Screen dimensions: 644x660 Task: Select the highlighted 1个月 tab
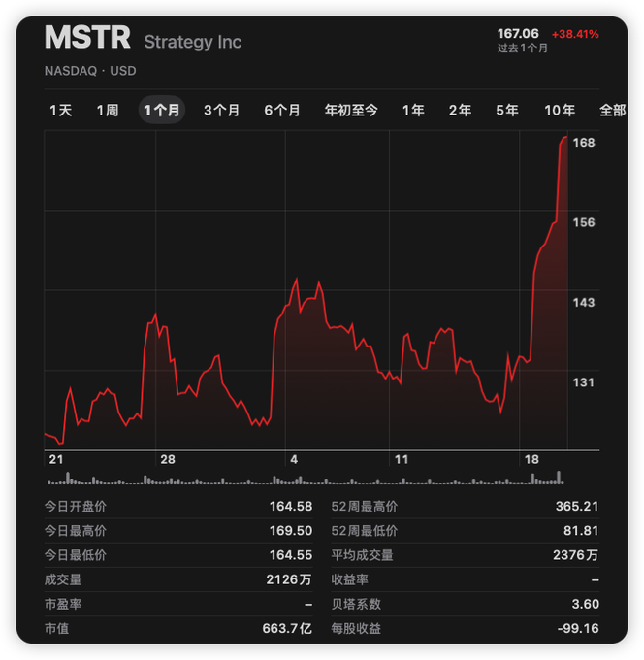162,110
